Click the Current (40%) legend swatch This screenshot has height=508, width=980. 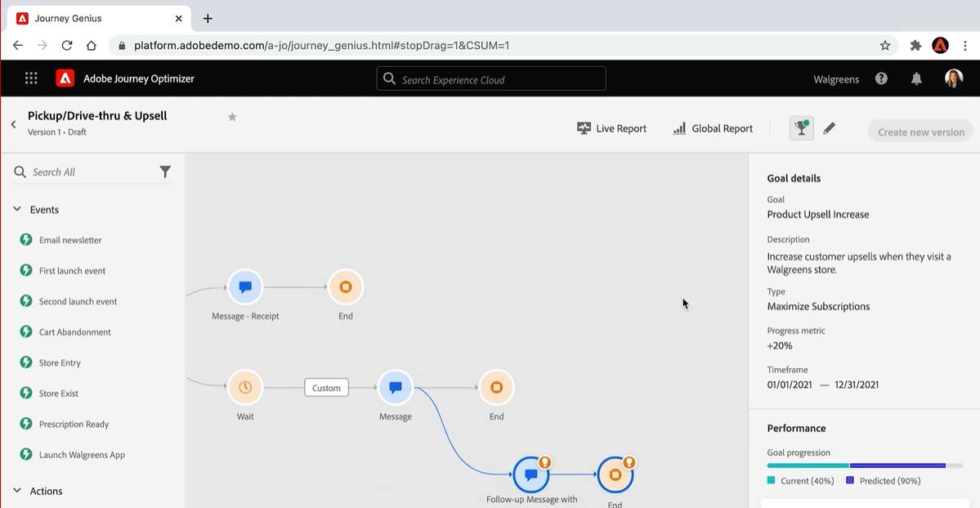[x=772, y=480]
